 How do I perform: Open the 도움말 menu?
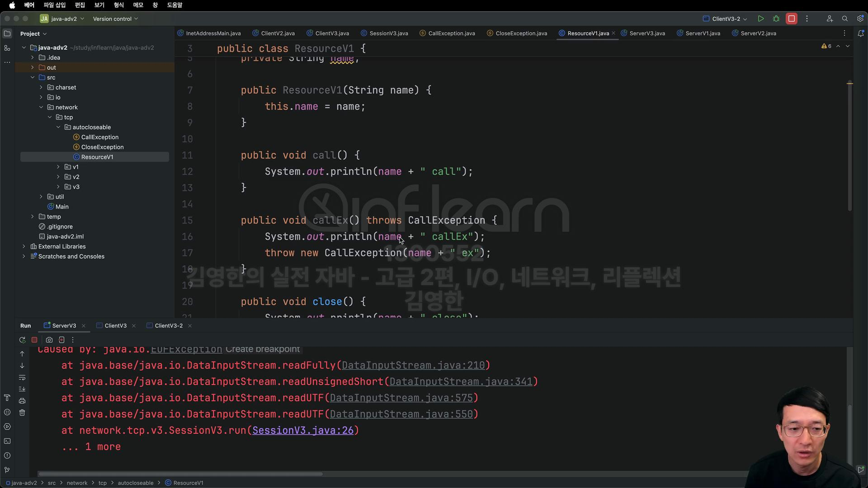[175, 5]
